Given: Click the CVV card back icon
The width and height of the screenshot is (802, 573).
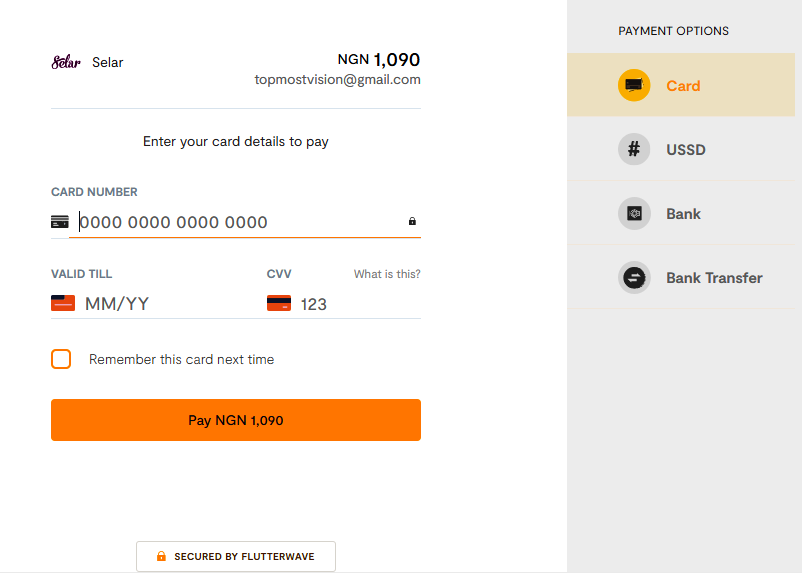Looking at the screenshot, I should click(279, 303).
